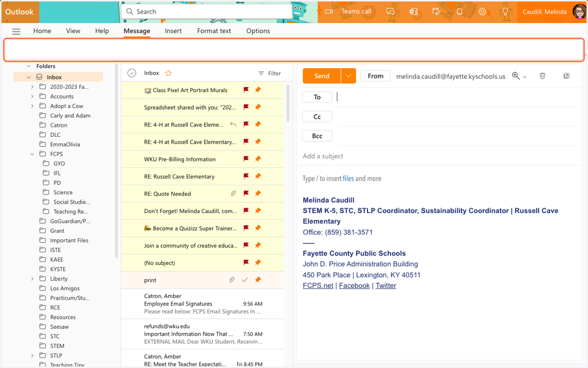This screenshot has width=588, height=368.
Task: Click the search magnifier in the Search box
Action: pos(129,11)
